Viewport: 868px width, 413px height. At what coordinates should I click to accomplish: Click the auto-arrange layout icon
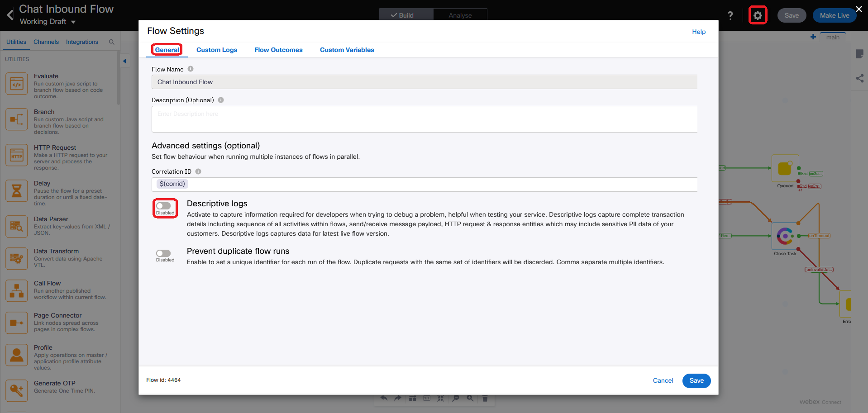point(412,398)
